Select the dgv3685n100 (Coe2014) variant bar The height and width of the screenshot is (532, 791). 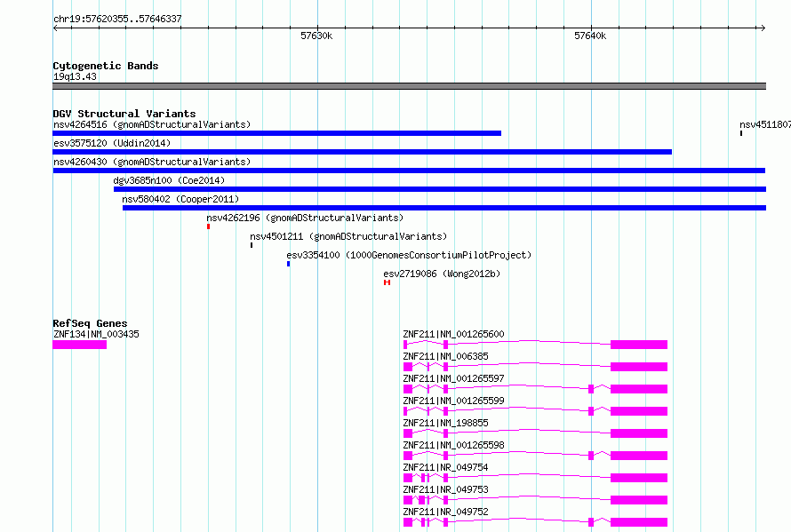[440, 189]
